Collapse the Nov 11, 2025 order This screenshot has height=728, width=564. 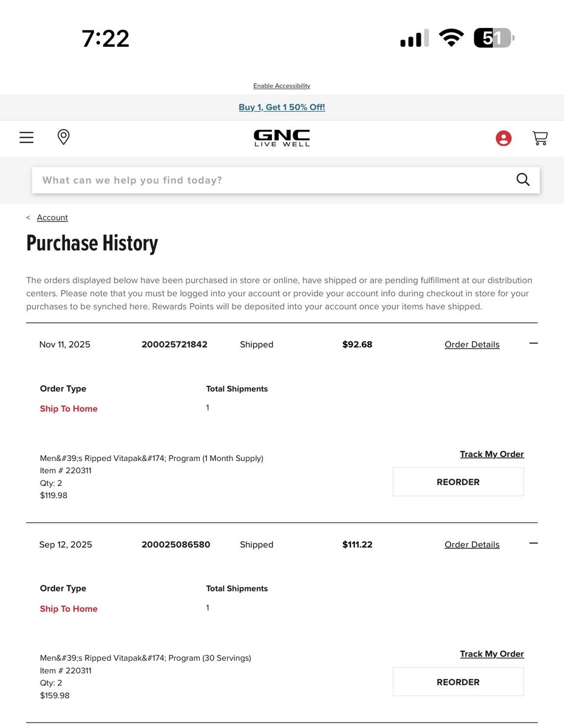(533, 343)
